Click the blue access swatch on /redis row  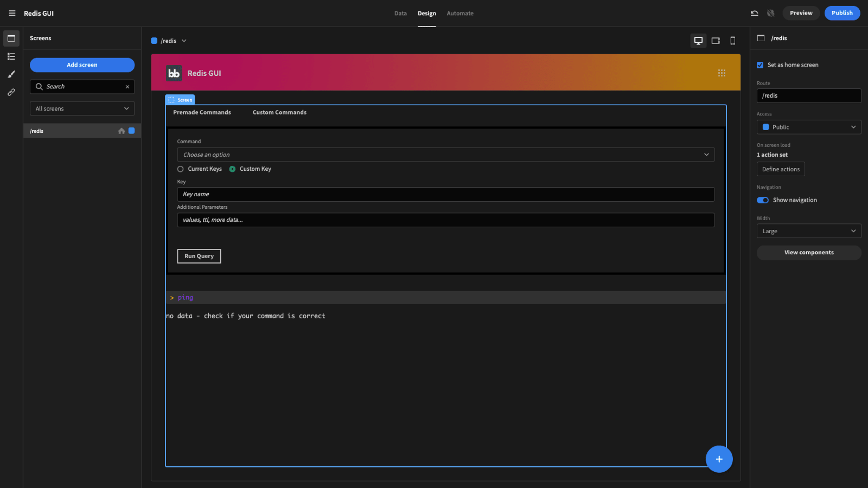pos(131,131)
